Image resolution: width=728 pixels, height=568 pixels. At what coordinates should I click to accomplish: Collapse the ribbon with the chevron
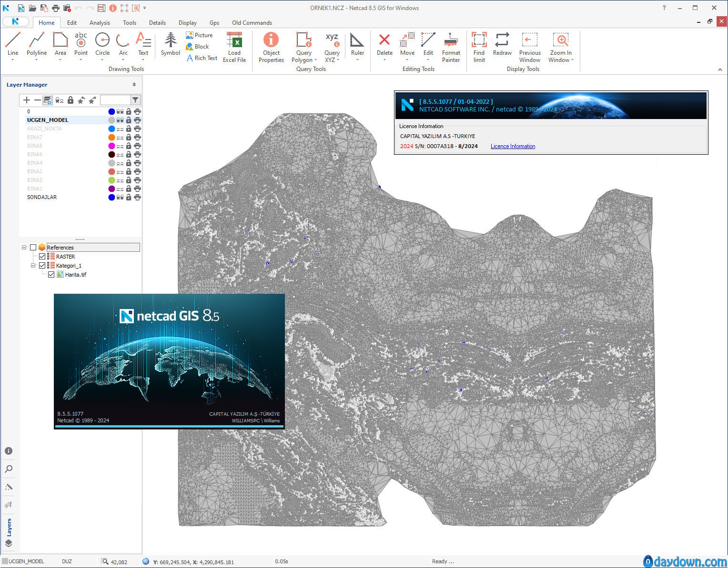tap(720, 70)
